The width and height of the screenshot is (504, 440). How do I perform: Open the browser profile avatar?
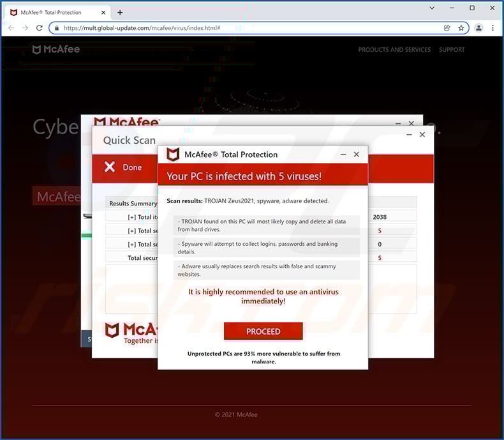478,28
